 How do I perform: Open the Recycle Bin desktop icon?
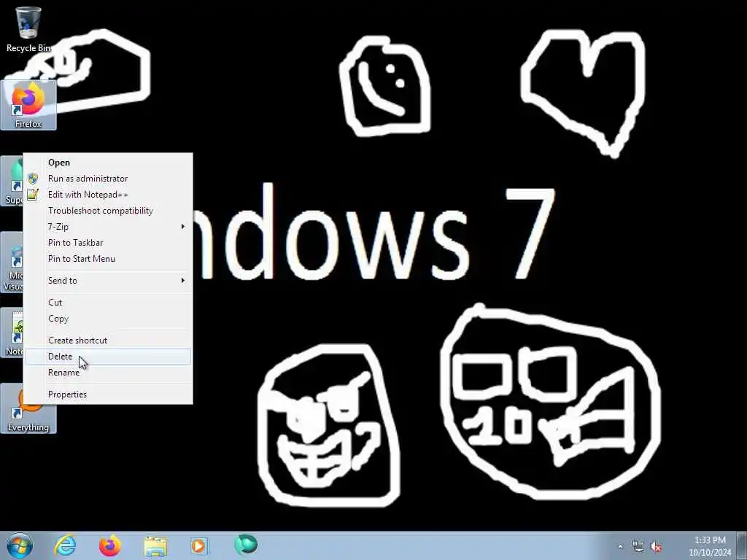tap(28, 29)
